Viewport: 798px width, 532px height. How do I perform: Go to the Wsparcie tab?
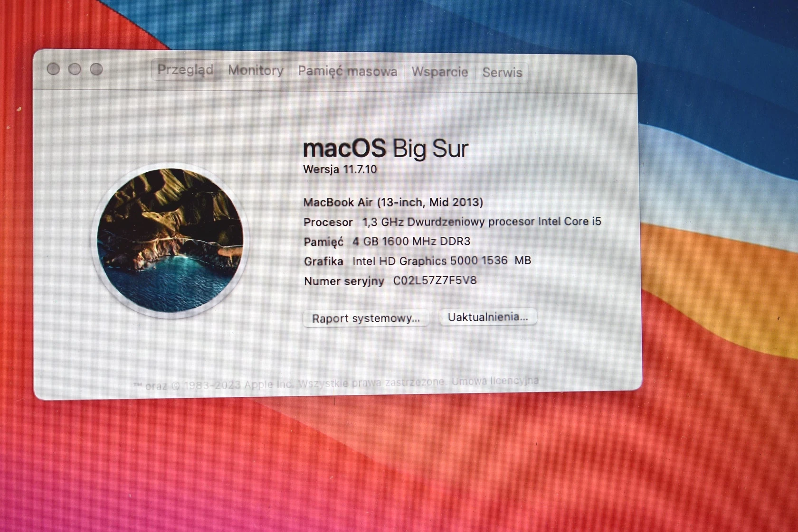[439, 72]
